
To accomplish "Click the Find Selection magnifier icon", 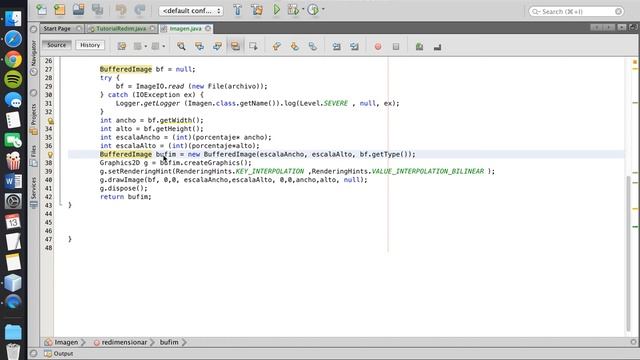I will tap(181, 46).
